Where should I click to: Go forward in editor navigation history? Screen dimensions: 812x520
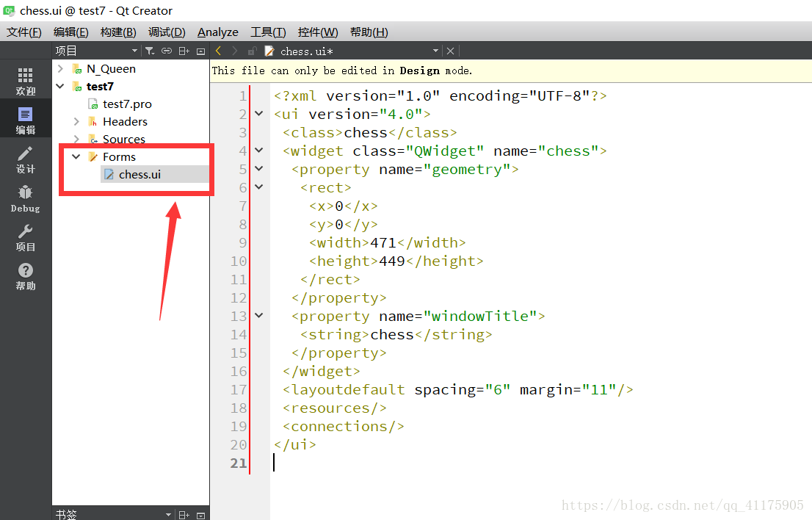click(x=235, y=51)
